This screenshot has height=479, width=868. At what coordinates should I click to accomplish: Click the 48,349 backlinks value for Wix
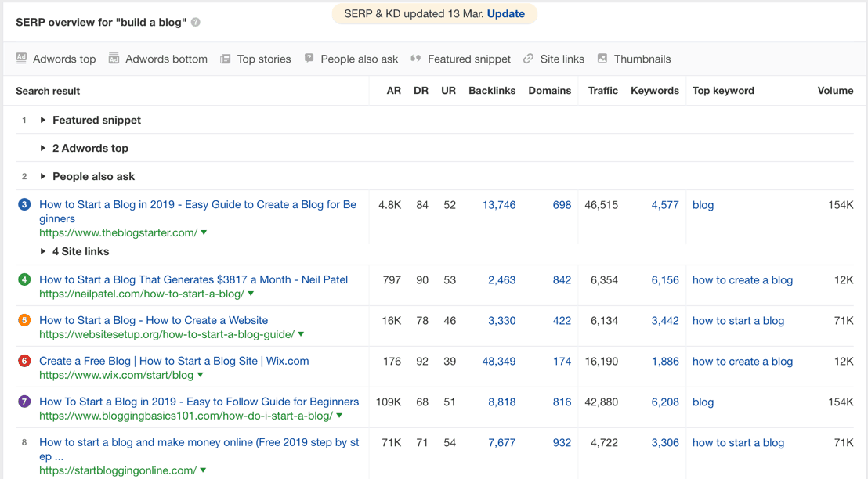tap(499, 361)
